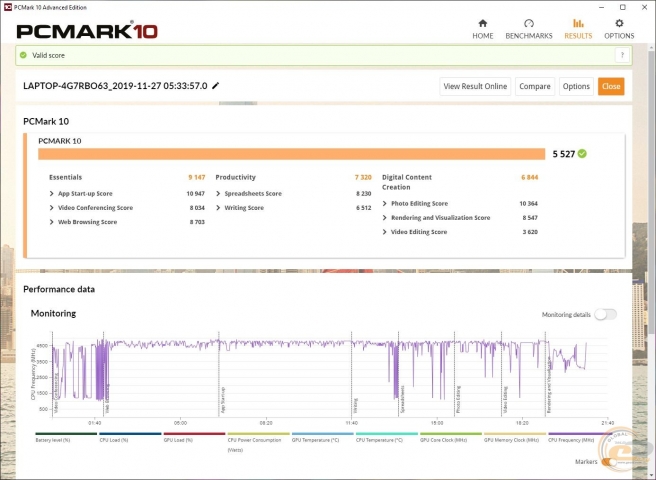
Task: Click the Spreadsheets marker on chart
Action: (x=402, y=399)
